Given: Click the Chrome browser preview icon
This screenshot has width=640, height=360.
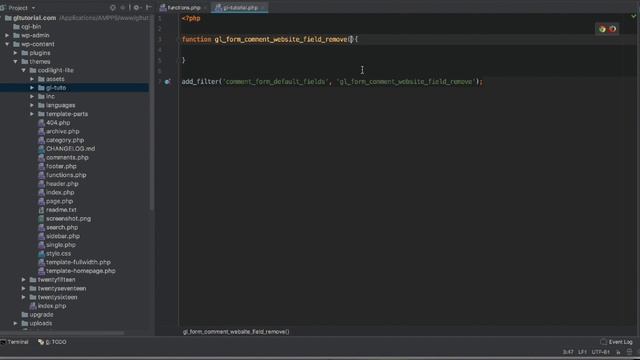Looking at the screenshot, I should click(602, 29).
